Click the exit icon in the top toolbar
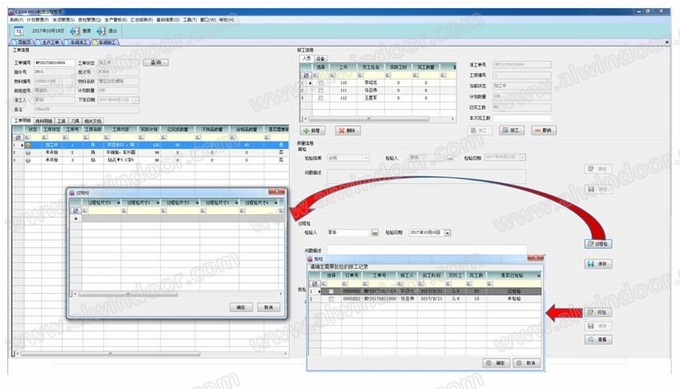 click(101, 31)
